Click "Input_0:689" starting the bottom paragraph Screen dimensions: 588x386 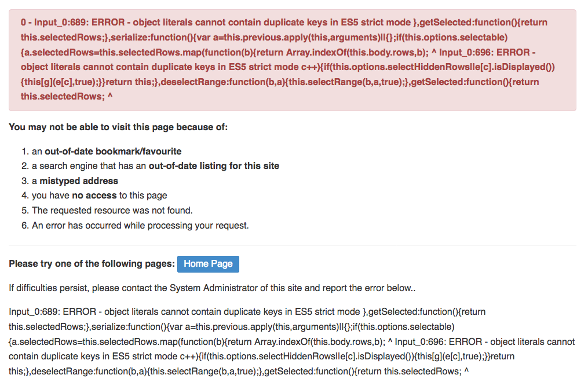[34, 312]
